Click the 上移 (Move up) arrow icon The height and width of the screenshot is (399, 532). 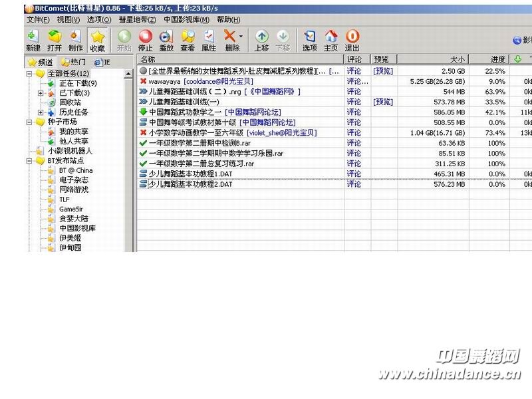click(262, 39)
